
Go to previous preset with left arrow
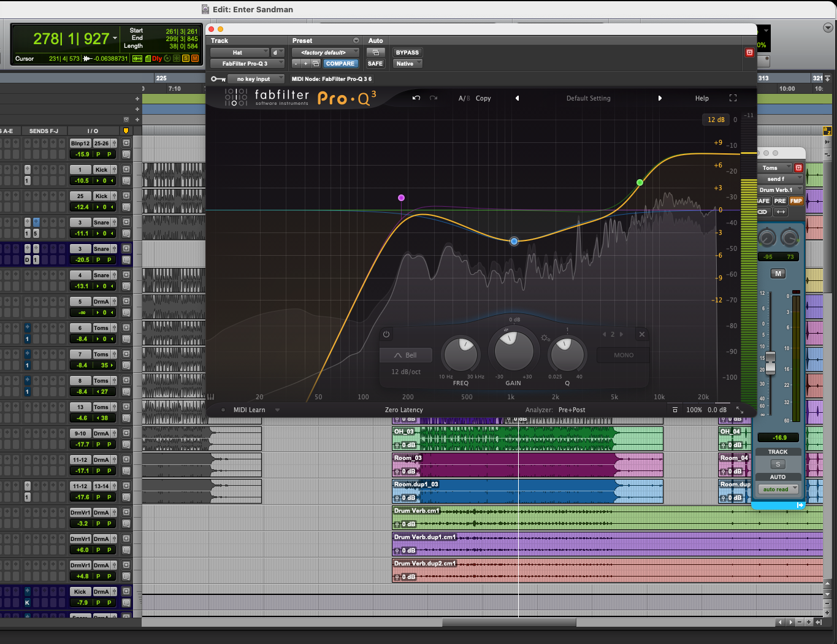tap(517, 98)
